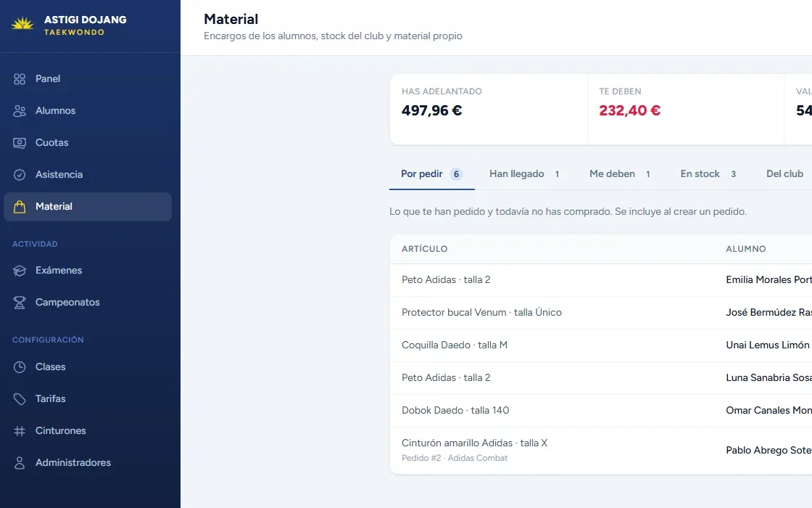Open the Del club tab

pyautogui.click(x=784, y=174)
